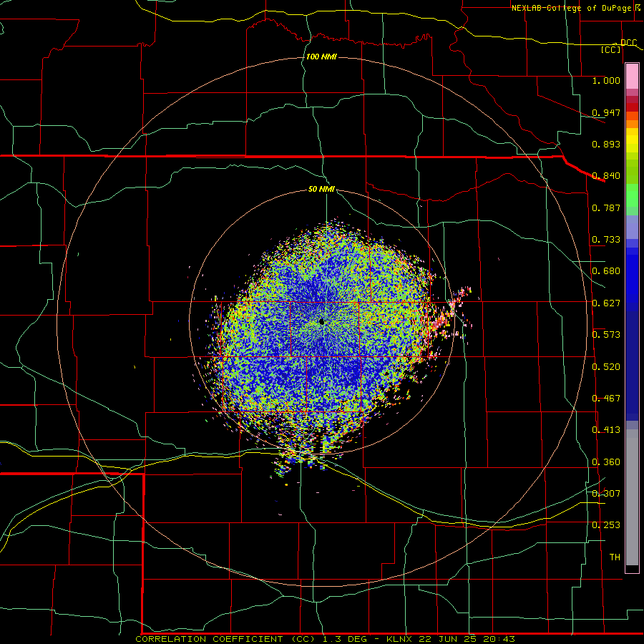Click the TH label at the legend bottom
This screenshot has width=644, height=644.
(x=615, y=557)
